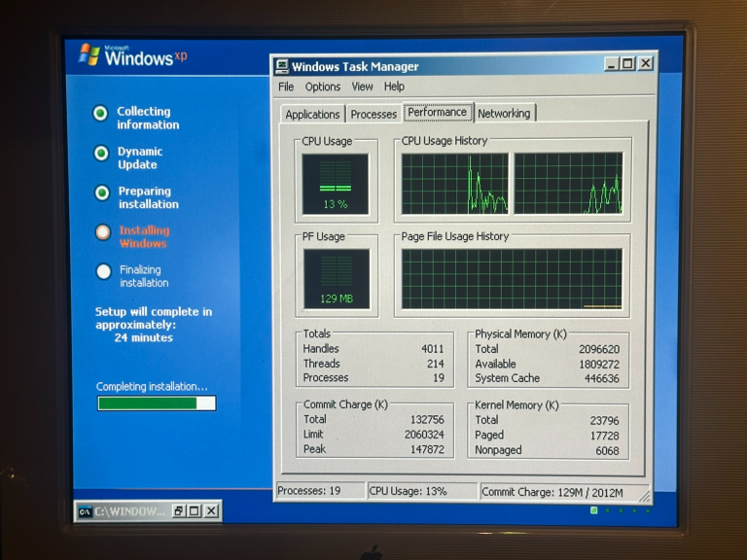Click the Processes value 19 in Totals
The width and height of the screenshot is (747, 560).
[x=439, y=378]
